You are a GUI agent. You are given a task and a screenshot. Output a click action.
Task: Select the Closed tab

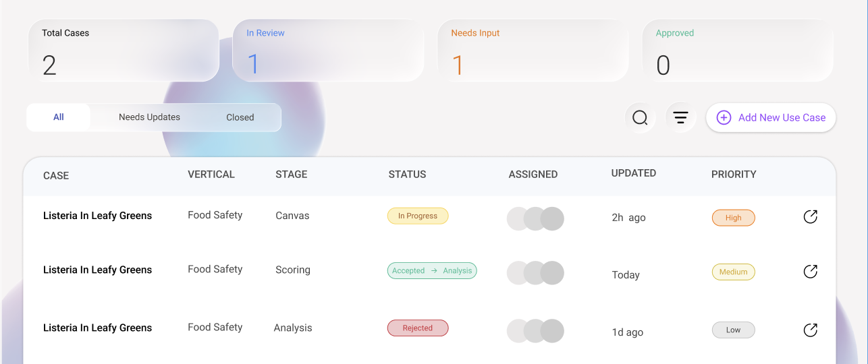[240, 117]
